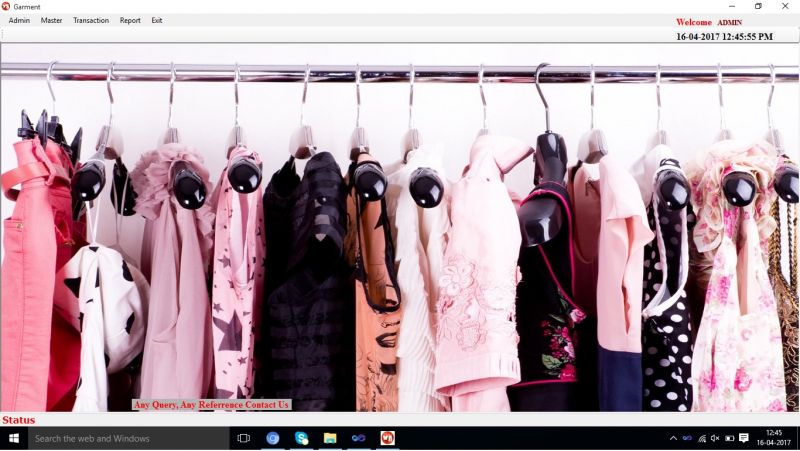Open the Action Center notification icon

click(744, 438)
